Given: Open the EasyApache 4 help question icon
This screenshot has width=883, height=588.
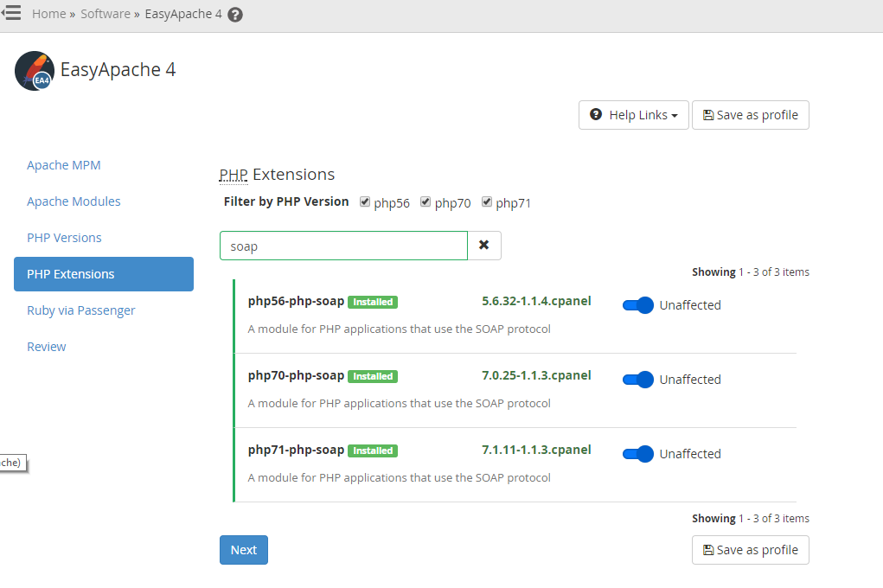Looking at the screenshot, I should coord(235,15).
